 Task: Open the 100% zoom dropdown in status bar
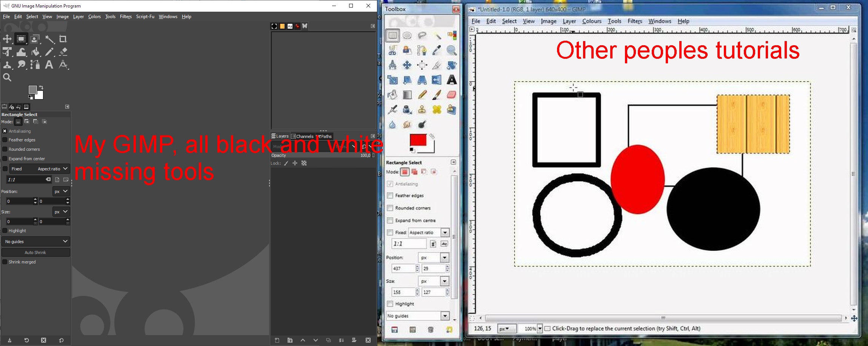tap(540, 329)
